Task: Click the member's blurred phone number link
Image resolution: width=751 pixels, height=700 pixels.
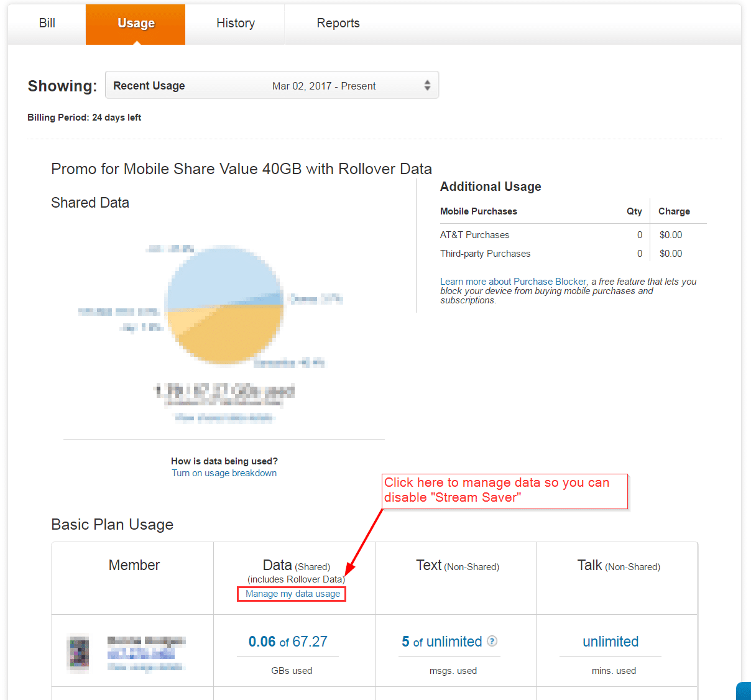Action: [141, 653]
